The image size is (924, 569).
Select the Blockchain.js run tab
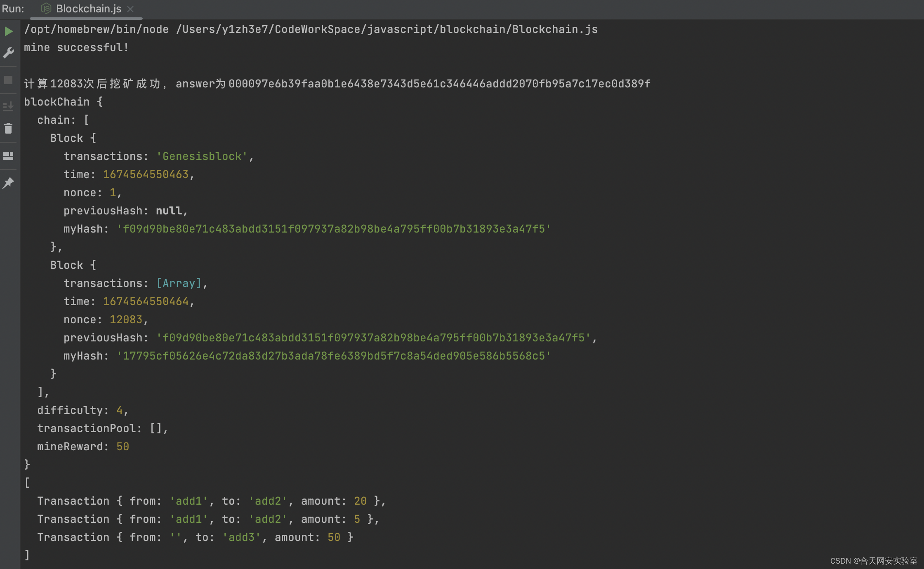[x=86, y=9]
